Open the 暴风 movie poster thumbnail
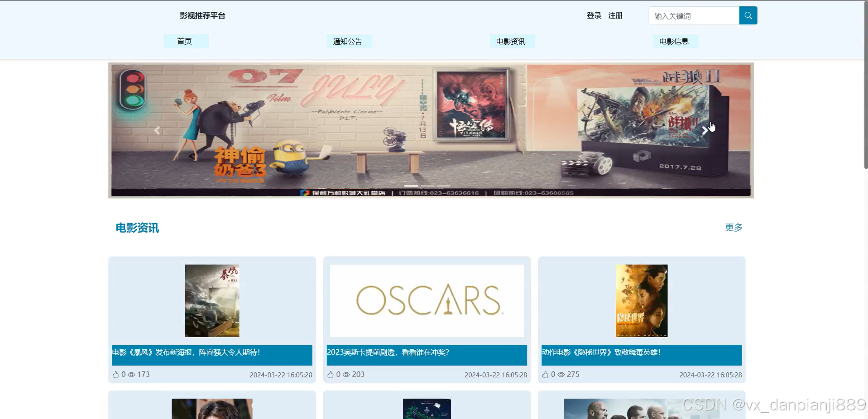 (x=212, y=300)
